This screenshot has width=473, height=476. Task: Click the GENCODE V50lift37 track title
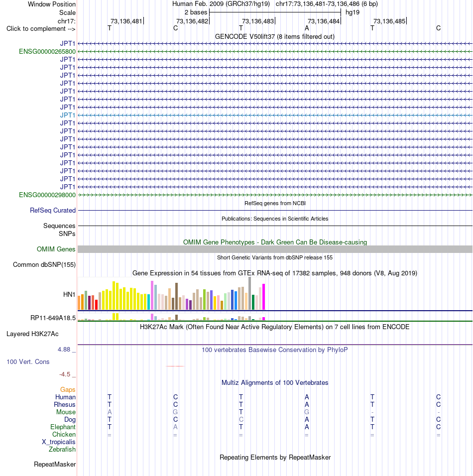pos(275,37)
